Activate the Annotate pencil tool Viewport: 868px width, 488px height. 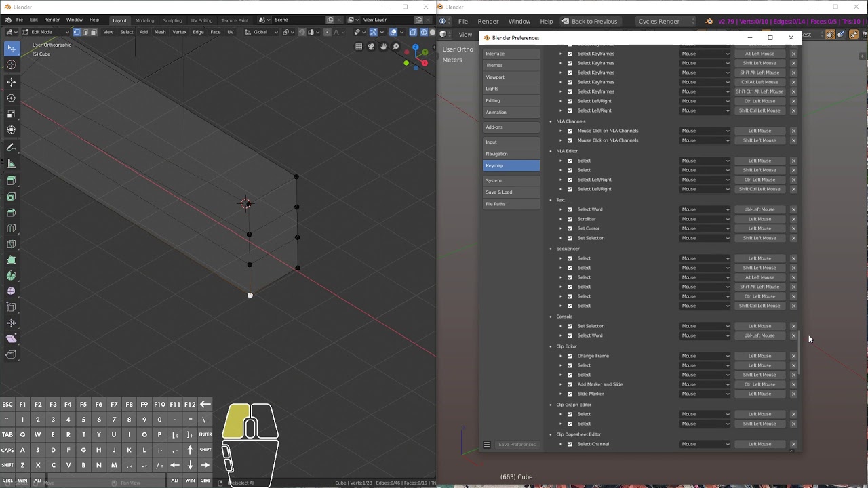(12, 148)
